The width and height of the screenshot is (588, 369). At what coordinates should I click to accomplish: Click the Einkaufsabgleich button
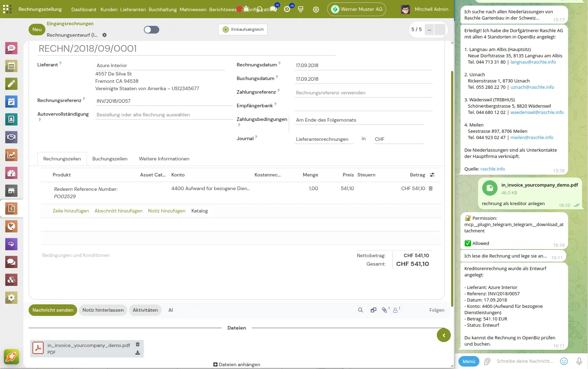243,29
